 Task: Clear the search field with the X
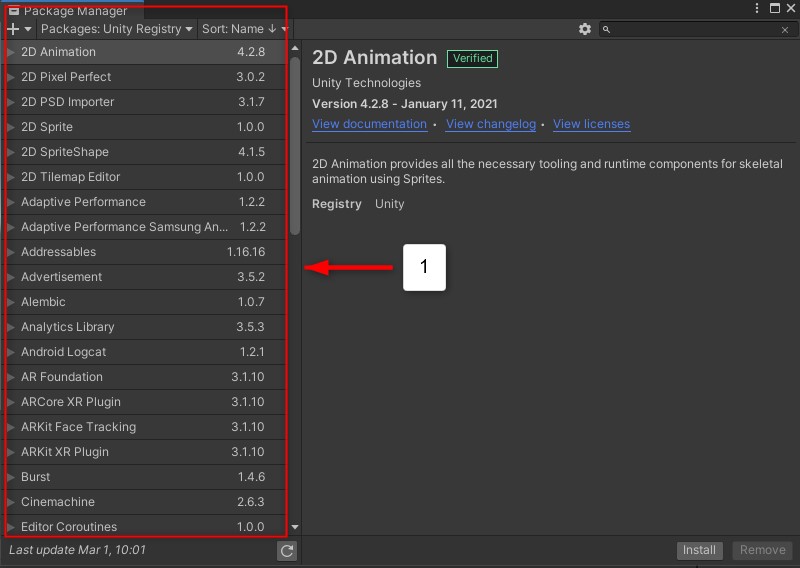tap(785, 30)
